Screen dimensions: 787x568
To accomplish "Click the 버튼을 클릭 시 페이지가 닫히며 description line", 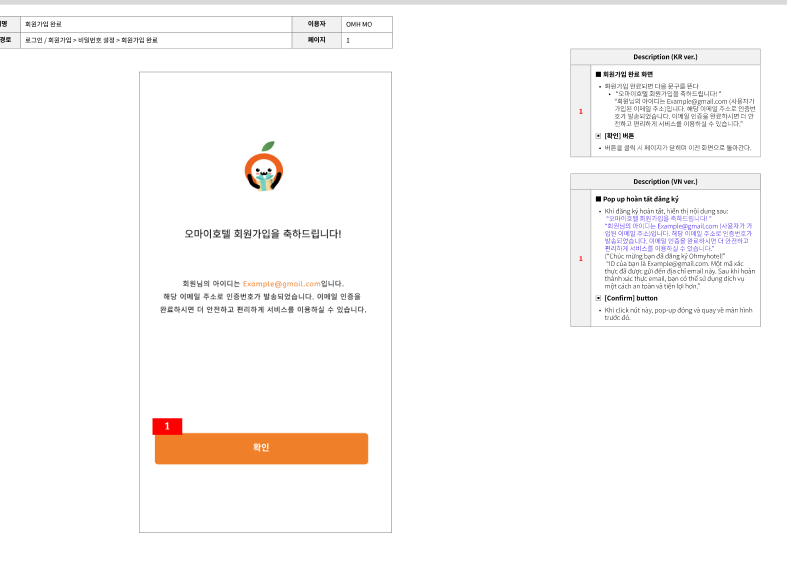I will (678, 148).
